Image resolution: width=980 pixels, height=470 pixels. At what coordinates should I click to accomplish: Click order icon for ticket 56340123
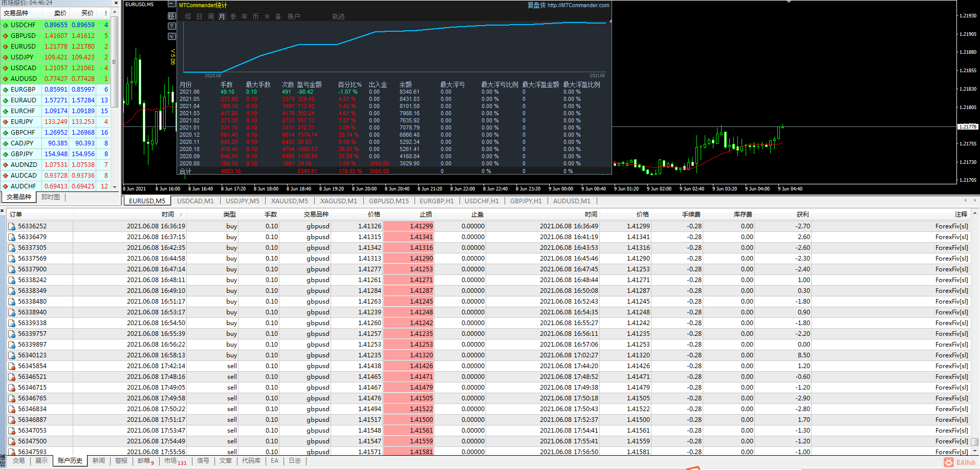click(12, 355)
